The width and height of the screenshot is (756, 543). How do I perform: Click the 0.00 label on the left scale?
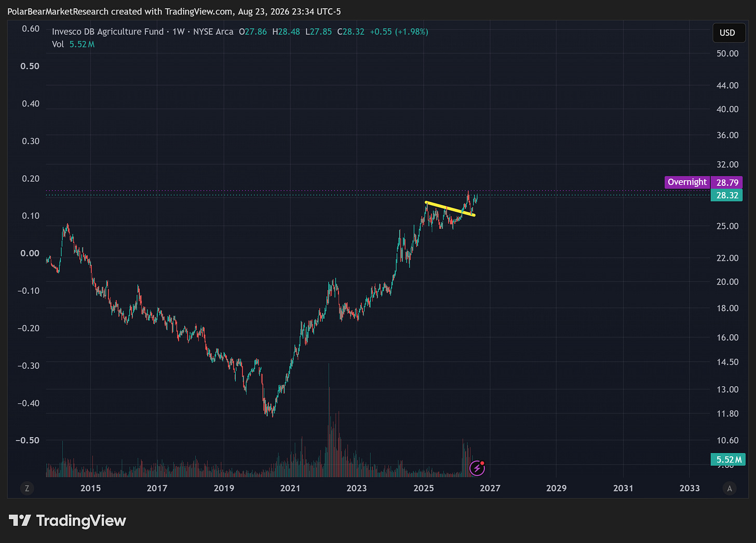point(31,253)
